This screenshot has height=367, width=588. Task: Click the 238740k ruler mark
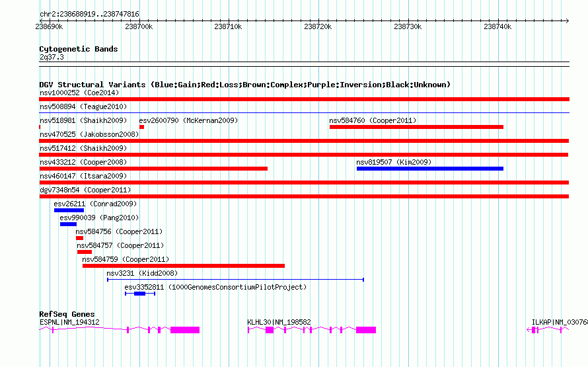pos(497,26)
